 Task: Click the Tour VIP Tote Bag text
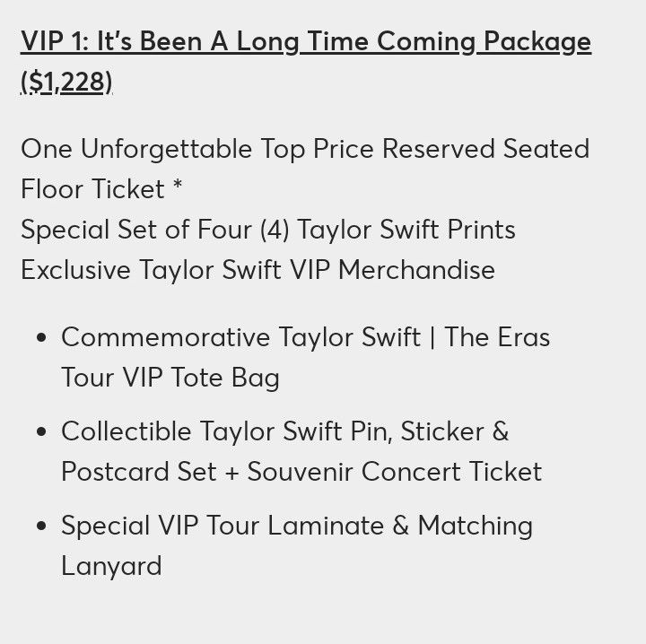pyautogui.click(x=170, y=378)
